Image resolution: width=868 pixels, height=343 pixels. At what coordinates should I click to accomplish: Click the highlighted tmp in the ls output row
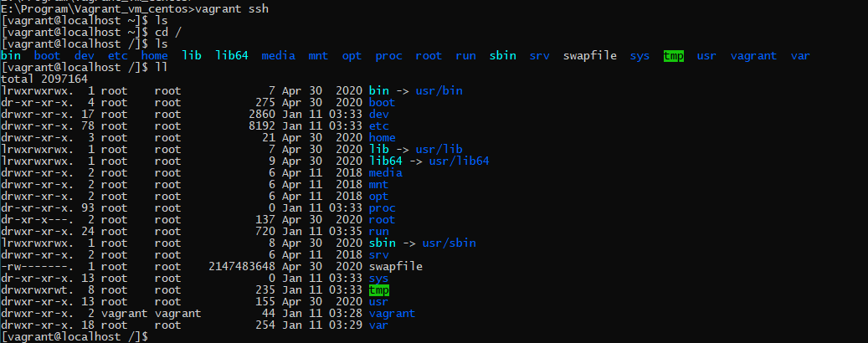point(673,56)
